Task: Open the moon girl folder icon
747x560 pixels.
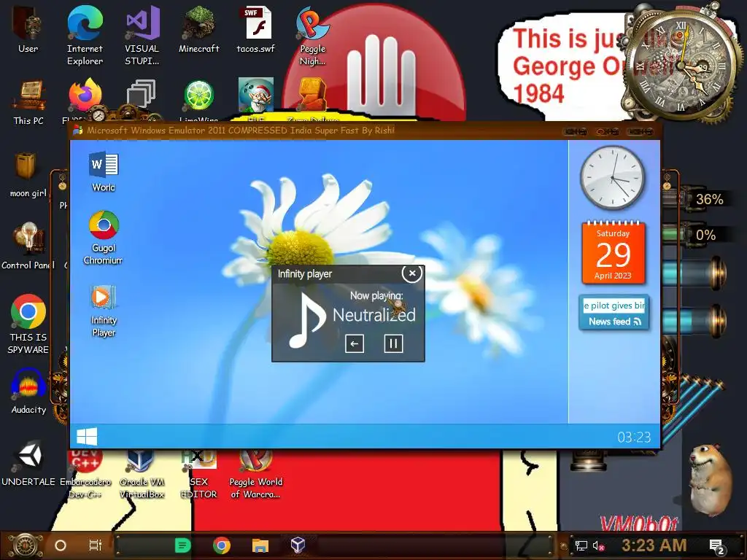Action: (x=28, y=174)
